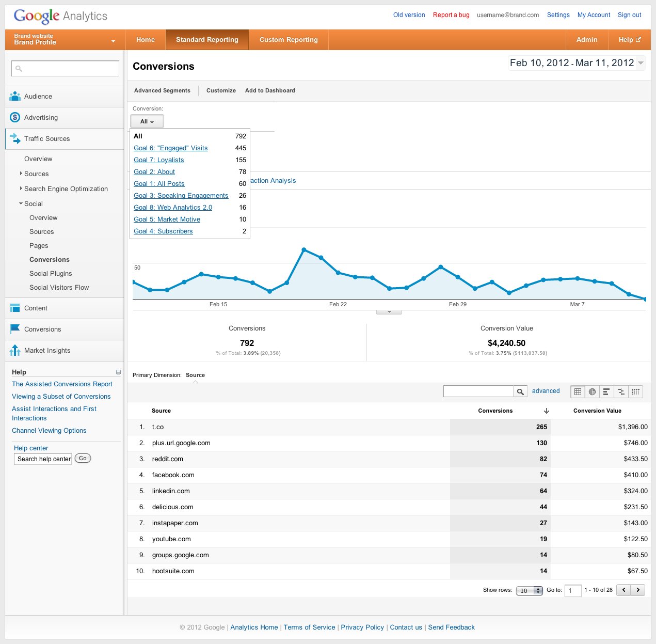Collapse the Social tree section
The width and height of the screenshot is (656, 644).
pos(21,203)
